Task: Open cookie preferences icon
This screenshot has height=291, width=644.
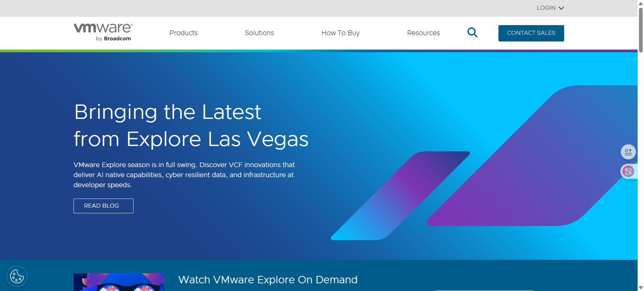Action: point(17,277)
